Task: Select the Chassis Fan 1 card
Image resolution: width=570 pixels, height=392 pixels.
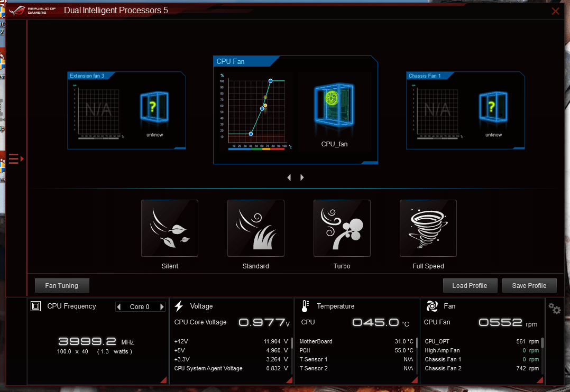Action: [x=465, y=110]
